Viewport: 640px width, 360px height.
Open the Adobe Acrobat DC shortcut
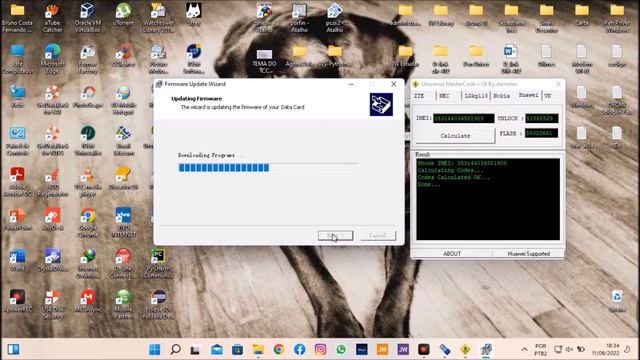click(x=18, y=182)
